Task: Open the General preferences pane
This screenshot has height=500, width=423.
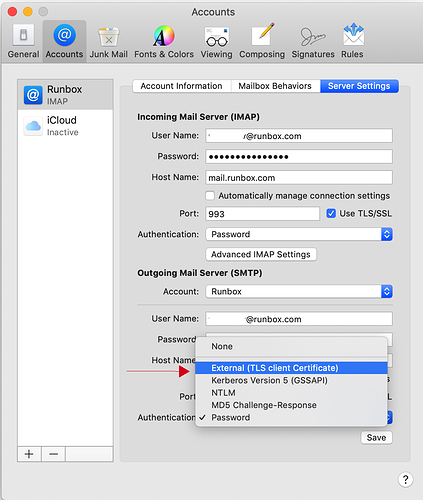Action: pos(23,41)
